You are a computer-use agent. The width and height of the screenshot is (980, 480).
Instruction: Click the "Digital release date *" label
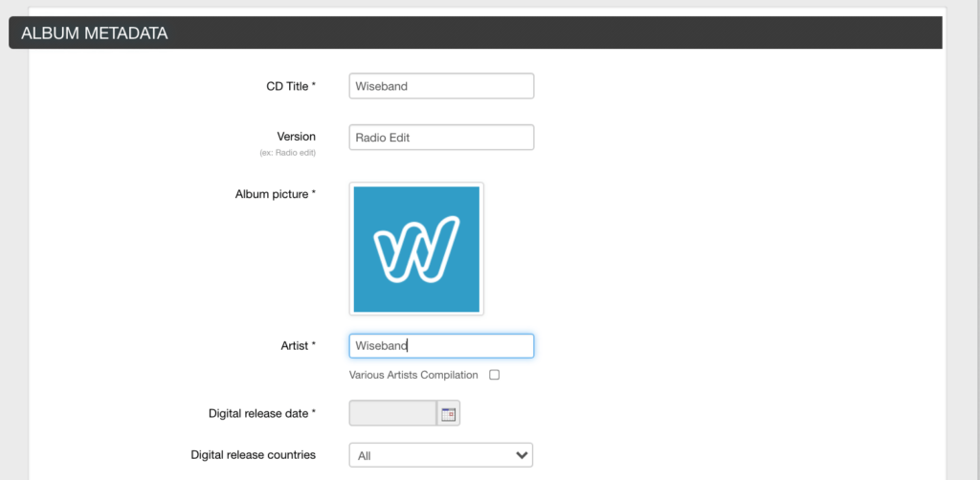tap(262, 413)
